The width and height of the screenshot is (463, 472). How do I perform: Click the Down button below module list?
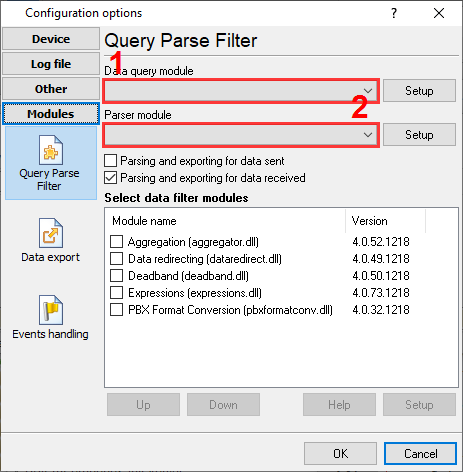tap(223, 405)
